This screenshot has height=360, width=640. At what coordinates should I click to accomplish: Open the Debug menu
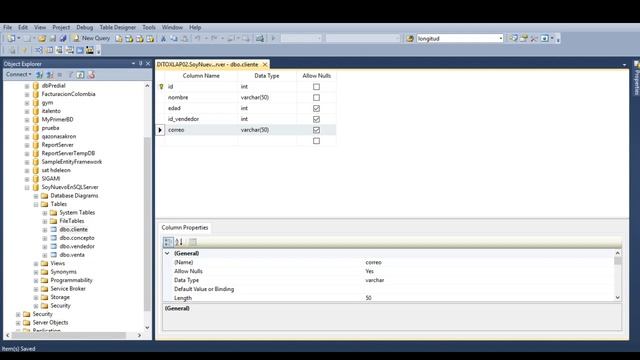click(84, 27)
